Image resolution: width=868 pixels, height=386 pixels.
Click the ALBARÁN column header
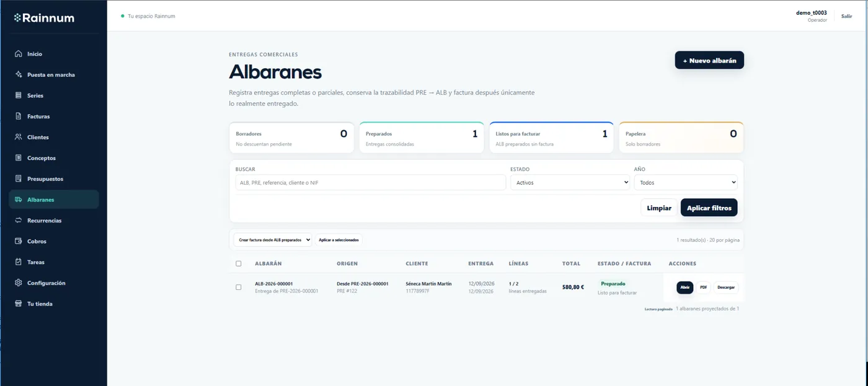click(x=268, y=263)
